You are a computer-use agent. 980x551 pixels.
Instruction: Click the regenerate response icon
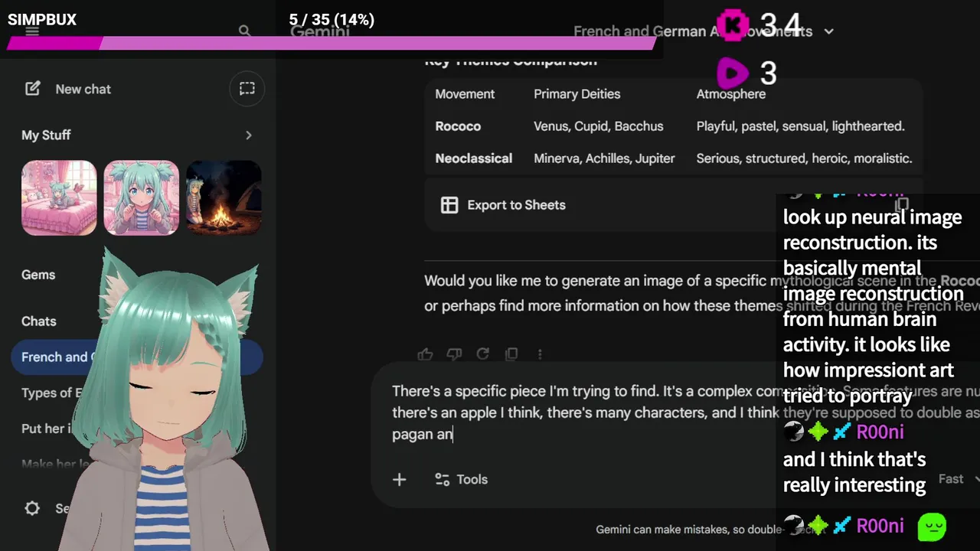tap(482, 354)
